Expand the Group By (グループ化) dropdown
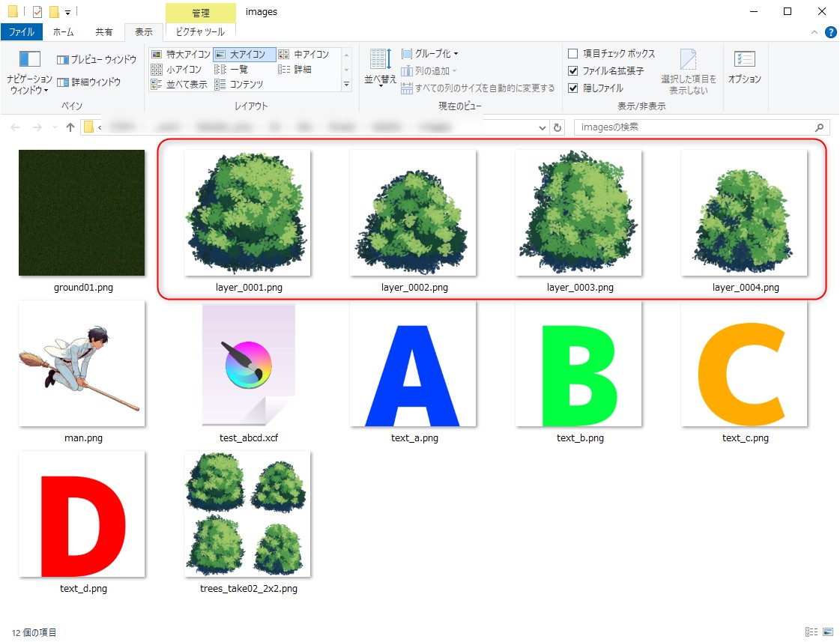 coord(430,54)
